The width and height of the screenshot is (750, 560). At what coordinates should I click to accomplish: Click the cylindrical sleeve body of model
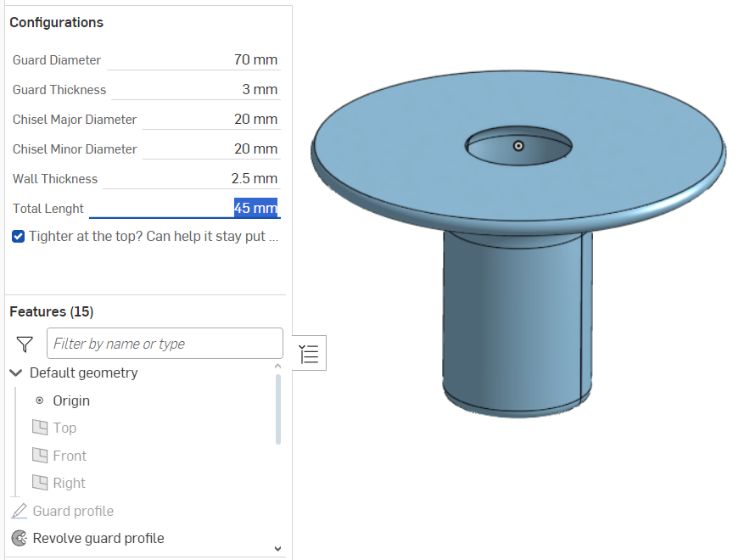click(x=517, y=325)
